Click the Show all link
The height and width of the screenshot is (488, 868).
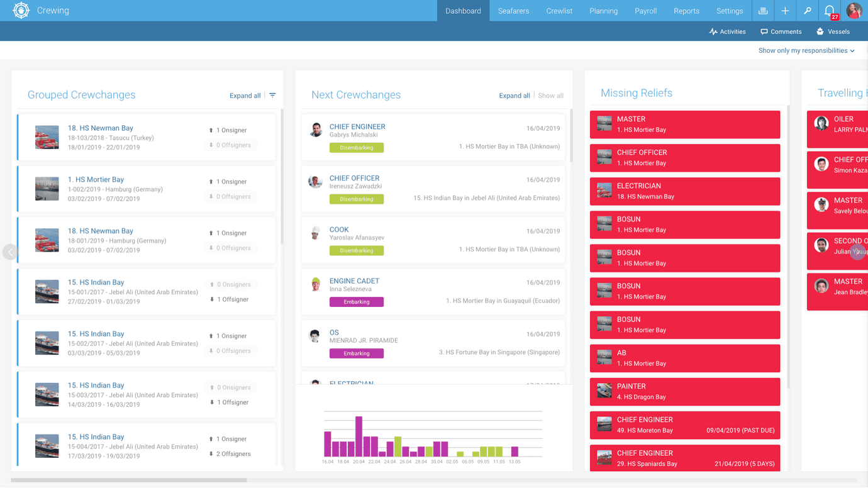point(550,95)
